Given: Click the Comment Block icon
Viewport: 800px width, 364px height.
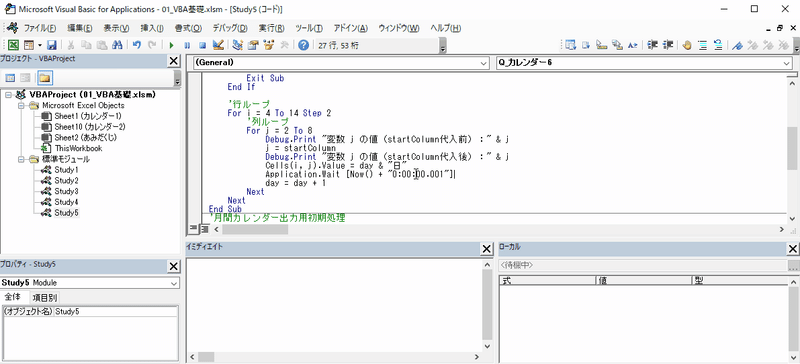Looking at the screenshot, I should [x=703, y=45].
